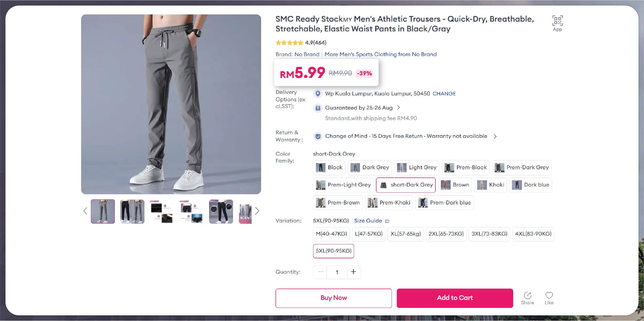Click the Return & Warranty shield icon
The height and width of the screenshot is (321, 644).
click(x=318, y=136)
